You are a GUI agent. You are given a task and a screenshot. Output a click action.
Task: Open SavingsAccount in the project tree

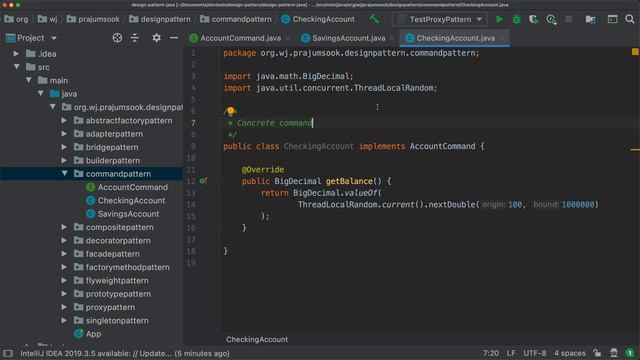(x=128, y=214)
